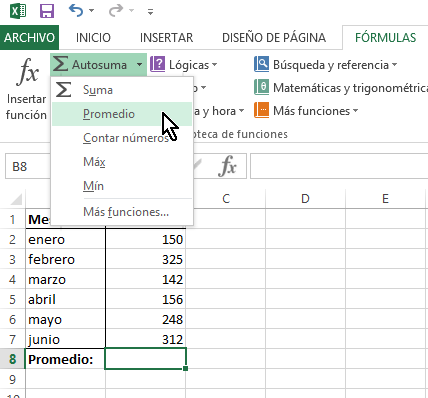
Task: Choose Suma from the Autosuma menu
Action: (122, 90)
